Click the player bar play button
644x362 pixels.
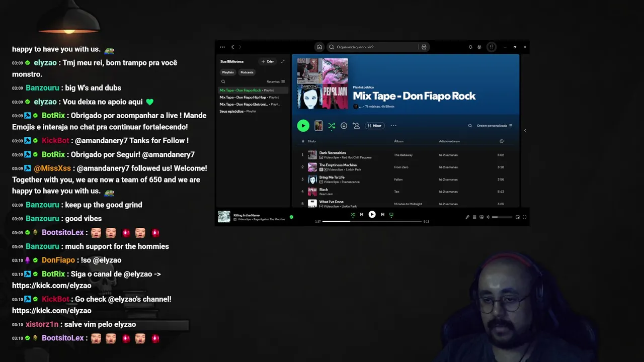coord(372,215)
